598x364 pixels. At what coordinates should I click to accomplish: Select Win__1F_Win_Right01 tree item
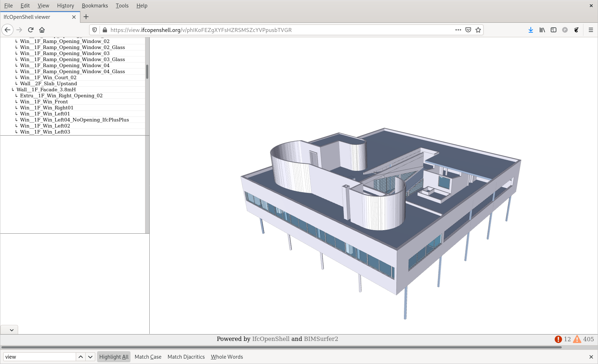pyautogui.click(x=47, y=108)
